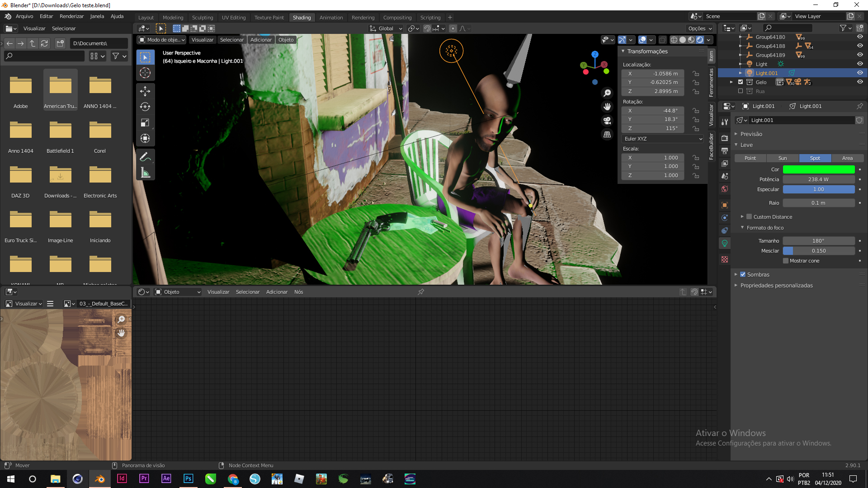Click the Opções button
Viewport: 868px width, 488px height.
tap(700, 28)
